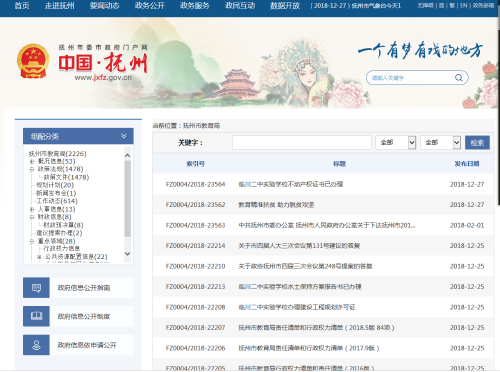Screen dimensions: 500x372
Task: Open article starting with 中共抚州市委办公室
Action: point(327,225)
